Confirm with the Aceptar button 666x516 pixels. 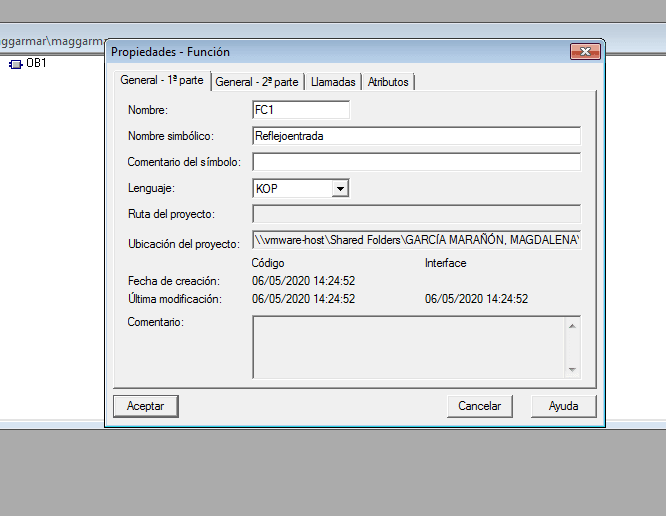(x=146, y=406)
